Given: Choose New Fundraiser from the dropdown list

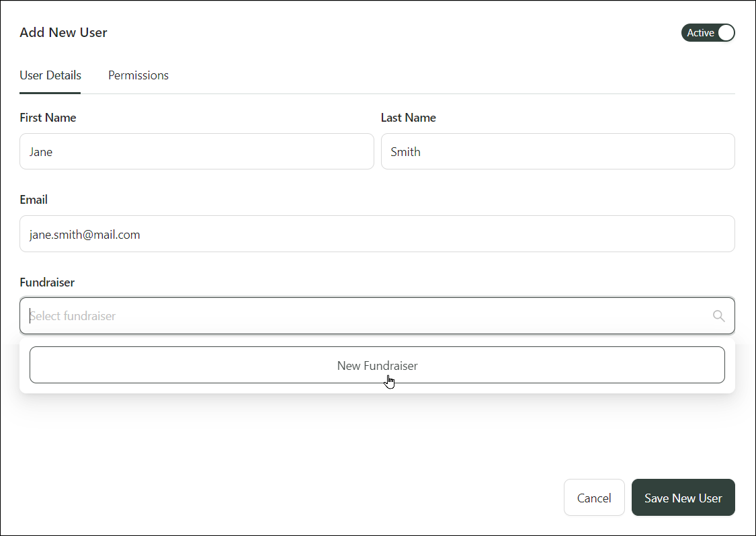Looking at the screenshot, I should 377,365.
